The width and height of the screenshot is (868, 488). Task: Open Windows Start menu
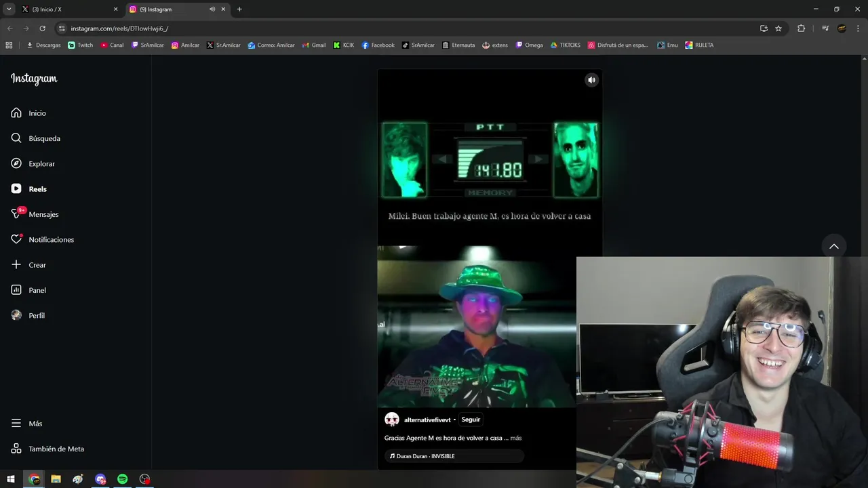[x=11, y=479]
